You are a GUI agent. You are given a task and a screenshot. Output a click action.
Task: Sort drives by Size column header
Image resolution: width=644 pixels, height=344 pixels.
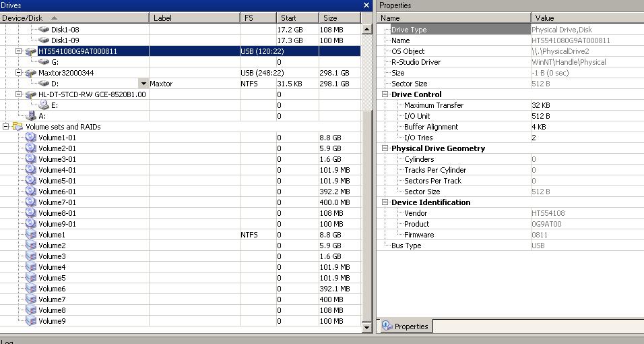(x=340, y=18)
